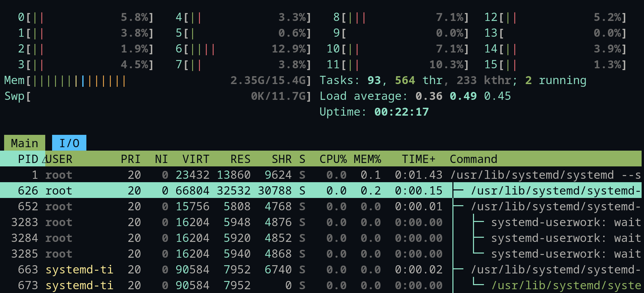Click CPU 11 meter showing 10.3%

tap(398, 65)
